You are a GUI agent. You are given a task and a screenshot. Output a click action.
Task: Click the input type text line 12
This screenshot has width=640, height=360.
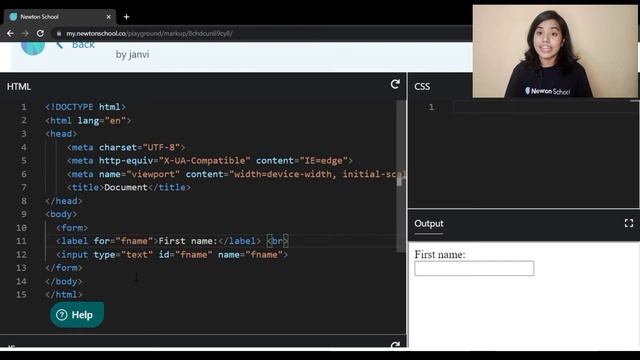[x=172, y=254]
